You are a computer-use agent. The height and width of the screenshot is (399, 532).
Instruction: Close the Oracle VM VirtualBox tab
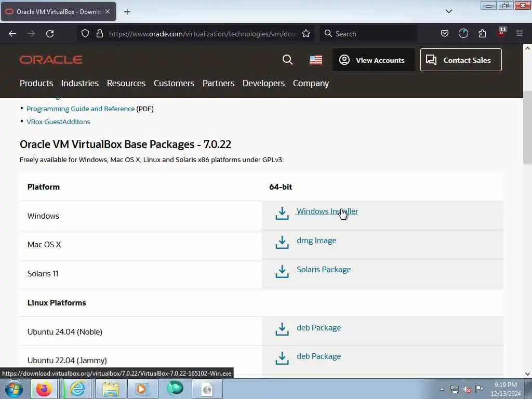pos(108,11)
